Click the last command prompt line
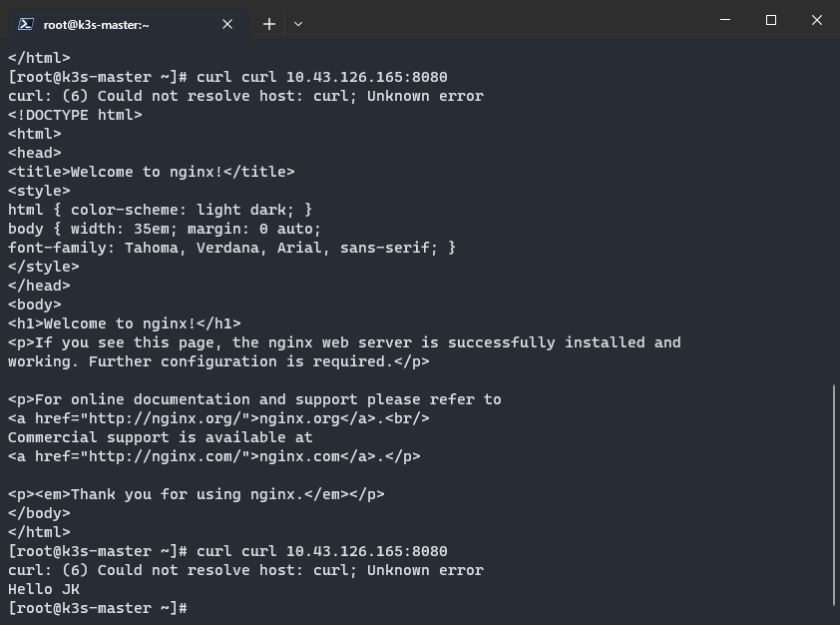 pyautogui.click(x=98, y=608)
